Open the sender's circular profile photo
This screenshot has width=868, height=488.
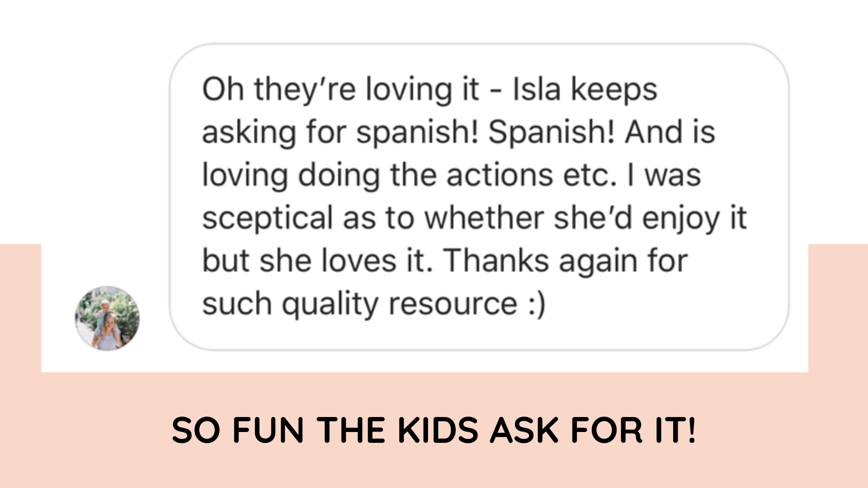click(107, 318)
